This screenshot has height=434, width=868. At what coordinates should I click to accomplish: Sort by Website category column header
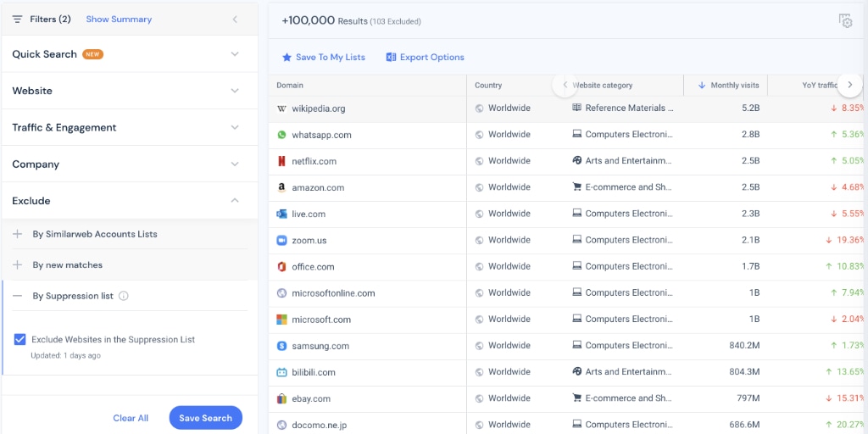[603, 86]
